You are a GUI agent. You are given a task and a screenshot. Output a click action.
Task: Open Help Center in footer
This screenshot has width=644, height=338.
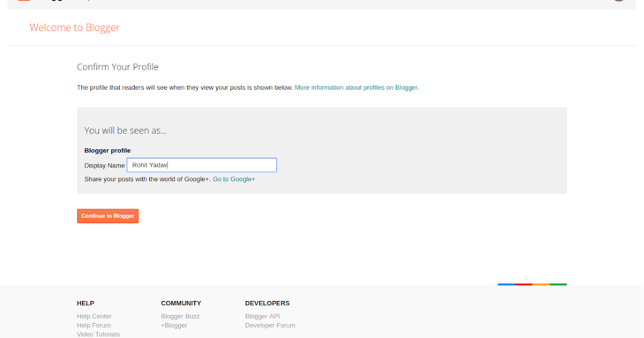[x=94, y=317]
